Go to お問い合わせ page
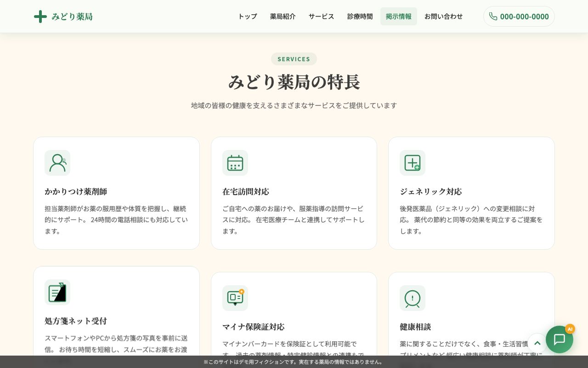The height and width of the screenshot is (368, 588). tap(443, 16)
